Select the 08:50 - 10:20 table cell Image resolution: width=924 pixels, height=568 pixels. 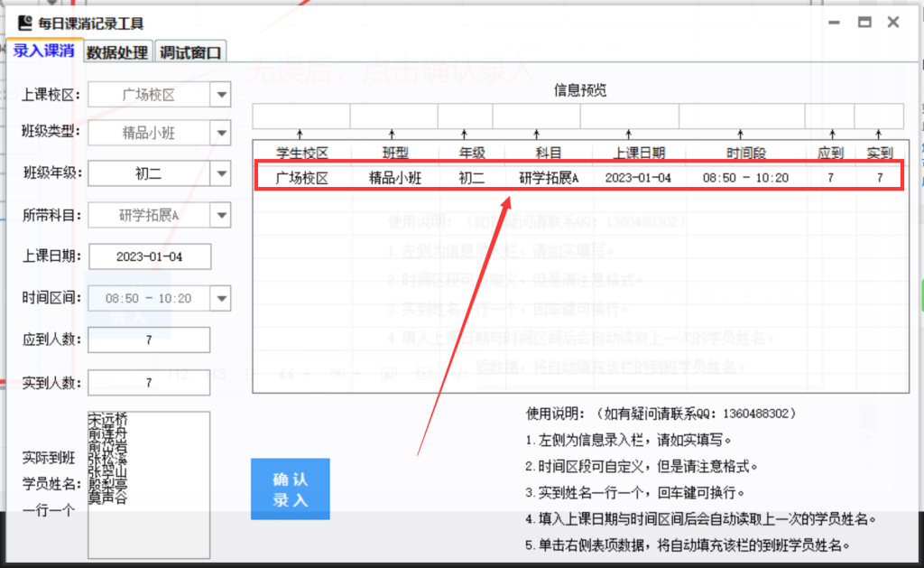point(745,178)
